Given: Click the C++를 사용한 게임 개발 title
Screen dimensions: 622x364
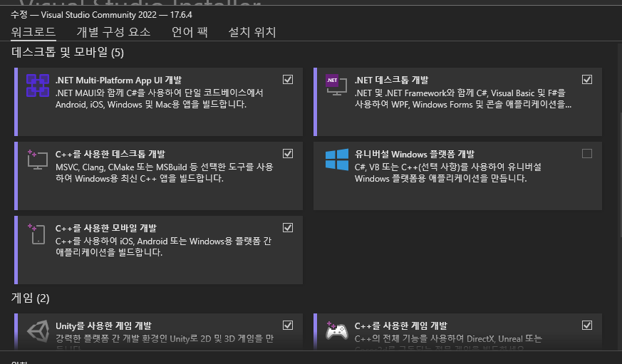Looking at the screenshot, I should click(400, 326).
